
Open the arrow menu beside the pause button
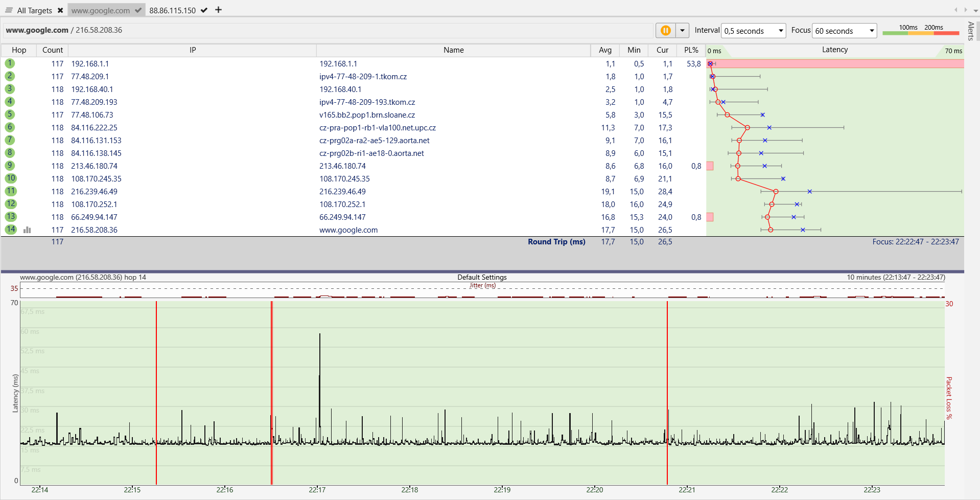[x=682, y=31]
